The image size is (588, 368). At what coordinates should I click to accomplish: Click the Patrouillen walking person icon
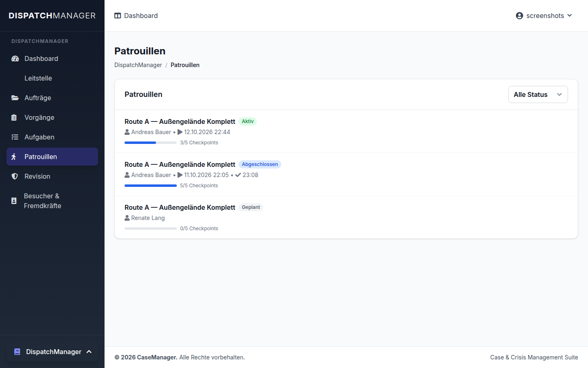pos(13,157)
